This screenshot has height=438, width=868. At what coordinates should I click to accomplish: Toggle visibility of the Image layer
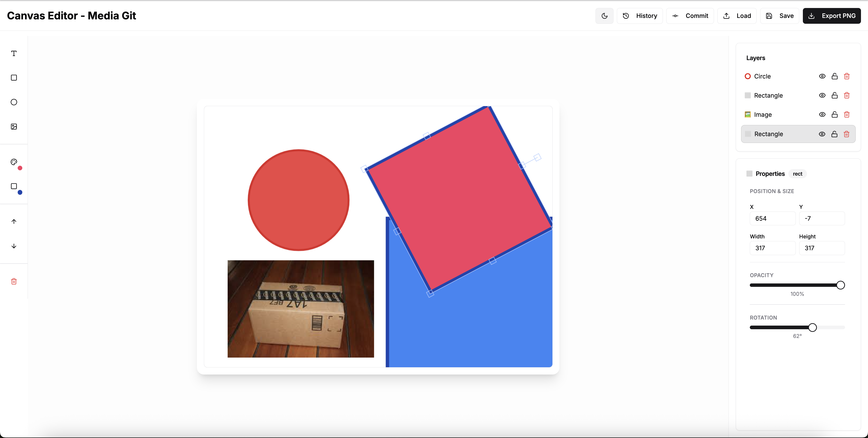[822, 115]
